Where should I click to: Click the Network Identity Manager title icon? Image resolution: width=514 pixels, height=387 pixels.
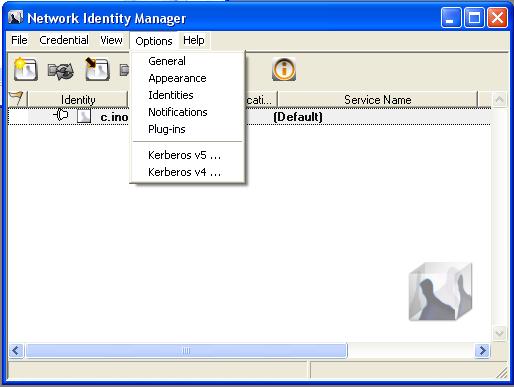coord(16,17)
